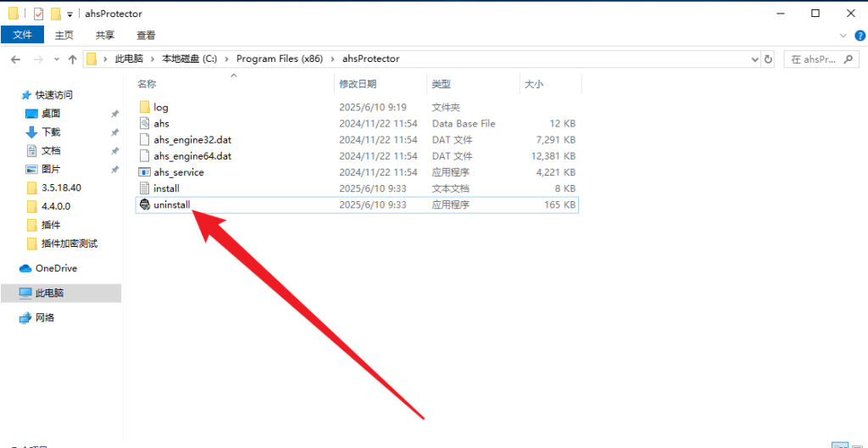
Task: Select the install text document icon
Action: pos(144,188)
